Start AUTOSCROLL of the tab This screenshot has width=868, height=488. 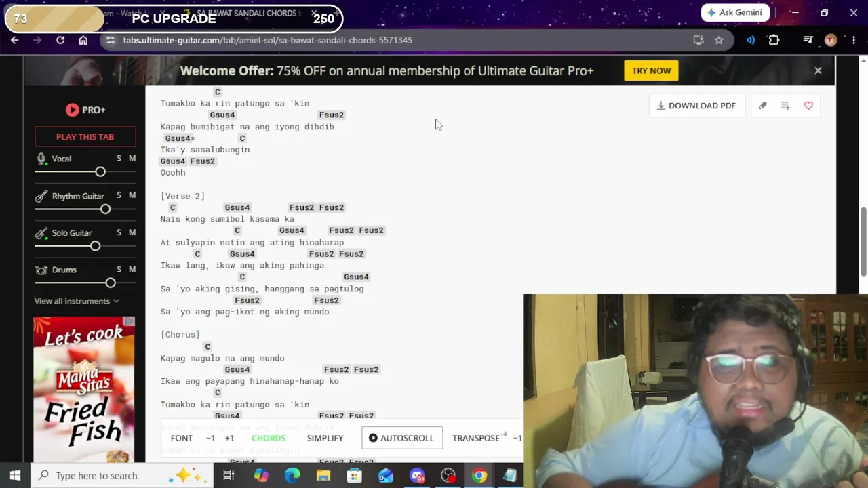pyautogui.click(x=401, y=438)
